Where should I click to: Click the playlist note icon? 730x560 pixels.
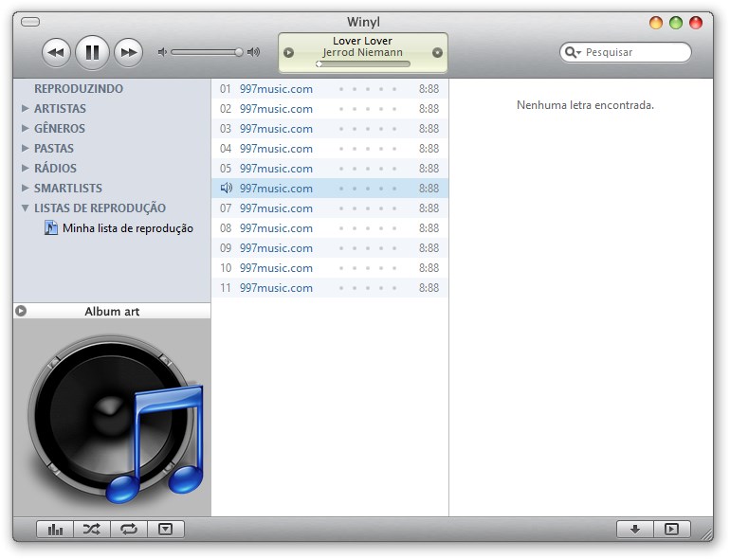point(51,227)
